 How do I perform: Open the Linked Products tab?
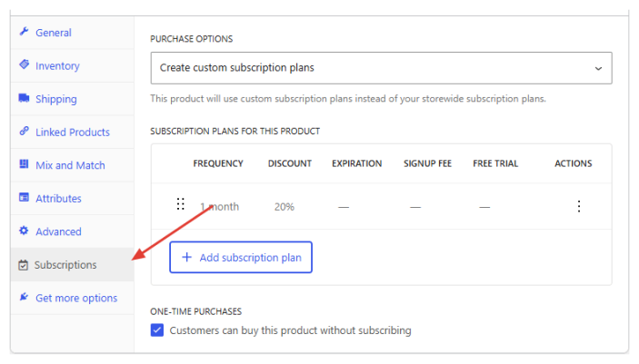point(72,132)
